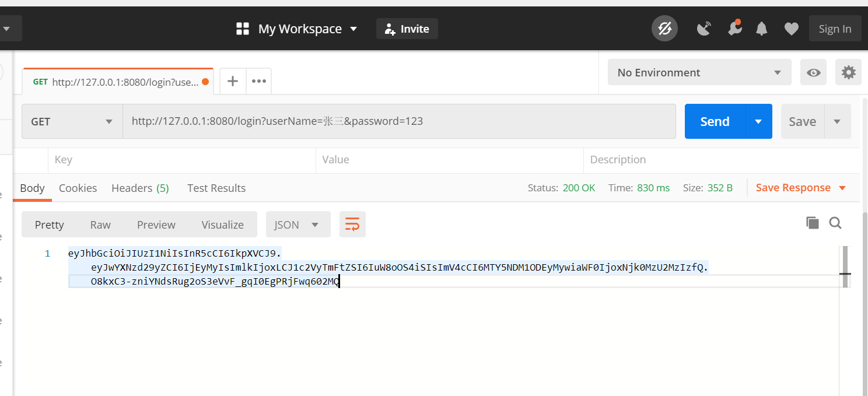Open the satellite capture requests icon
Image resolution: width=868 pixels, height=396 pixels.
coord(704,29)
